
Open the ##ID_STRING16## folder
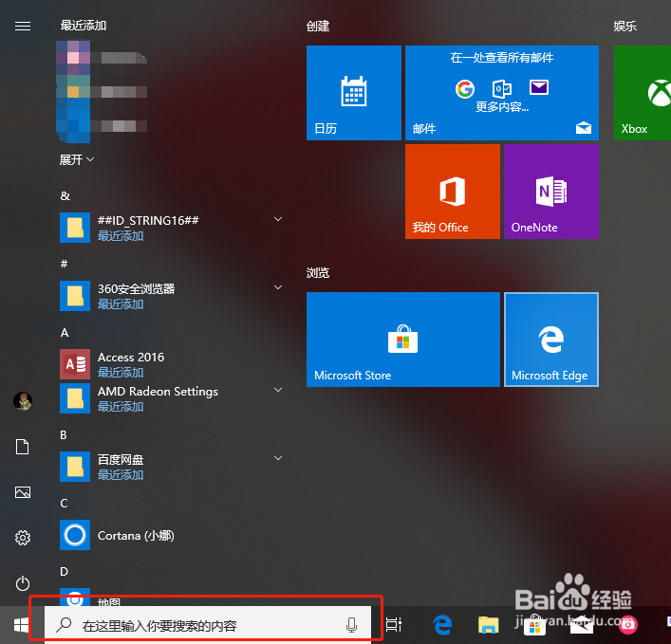pyautogui.click(x=171, y=228)
